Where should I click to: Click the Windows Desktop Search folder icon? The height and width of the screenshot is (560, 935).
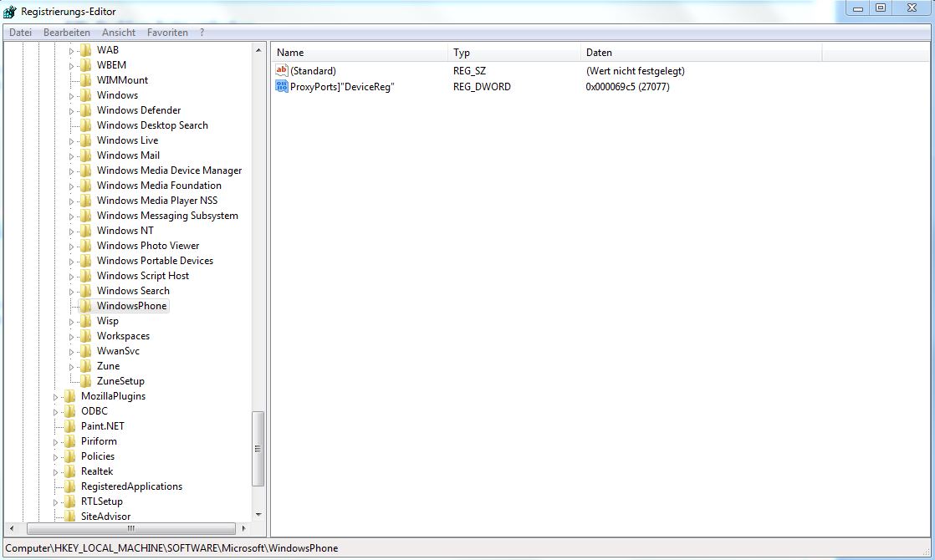tap(86, 125)
